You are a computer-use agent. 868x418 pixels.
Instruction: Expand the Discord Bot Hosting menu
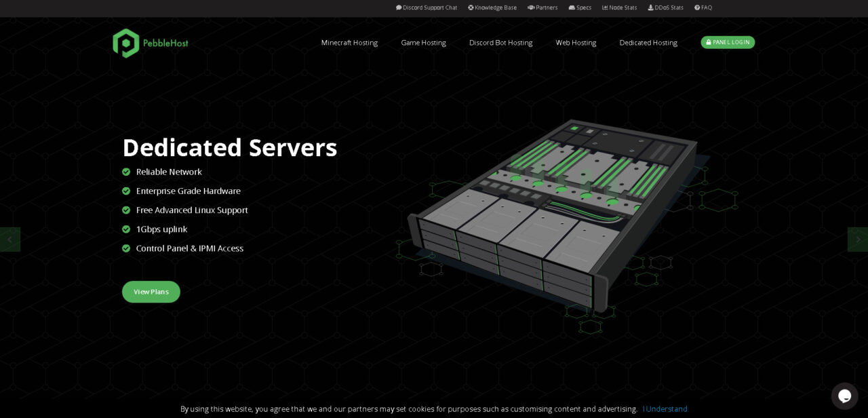point(500,43)
